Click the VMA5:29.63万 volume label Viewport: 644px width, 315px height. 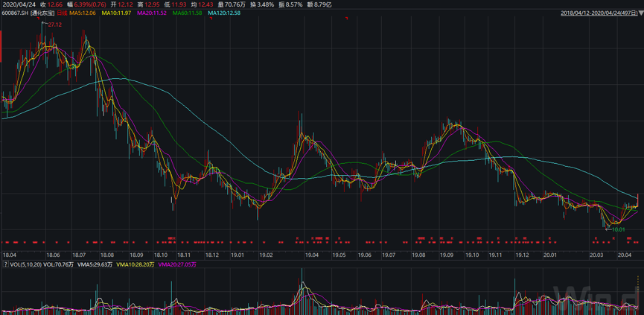pos(95,264)
